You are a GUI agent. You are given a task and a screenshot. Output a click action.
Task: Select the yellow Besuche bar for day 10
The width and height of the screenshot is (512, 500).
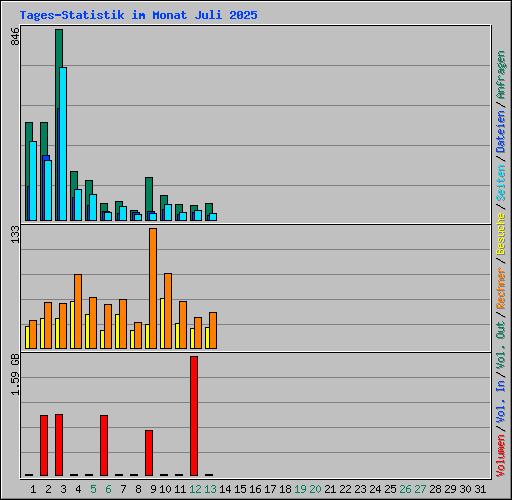162,323
